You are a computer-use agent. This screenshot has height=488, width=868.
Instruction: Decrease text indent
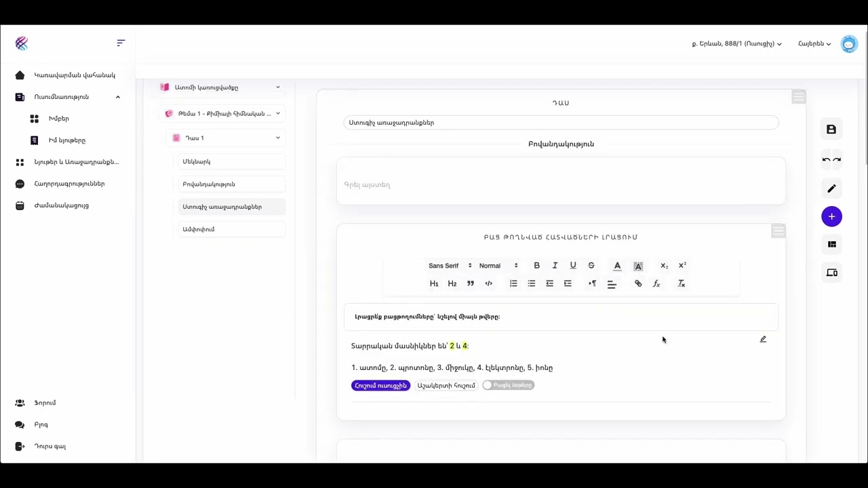(x=550, y=284)
